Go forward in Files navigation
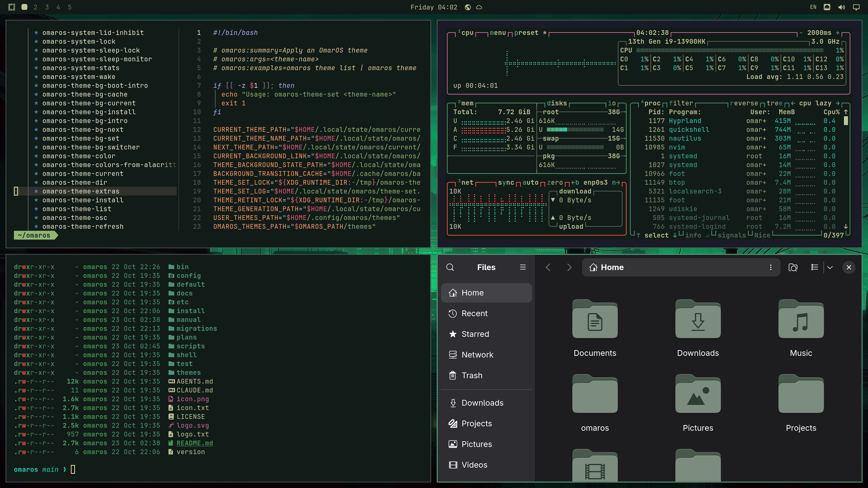This screenshot has width=868, height=488. [569, 267]
